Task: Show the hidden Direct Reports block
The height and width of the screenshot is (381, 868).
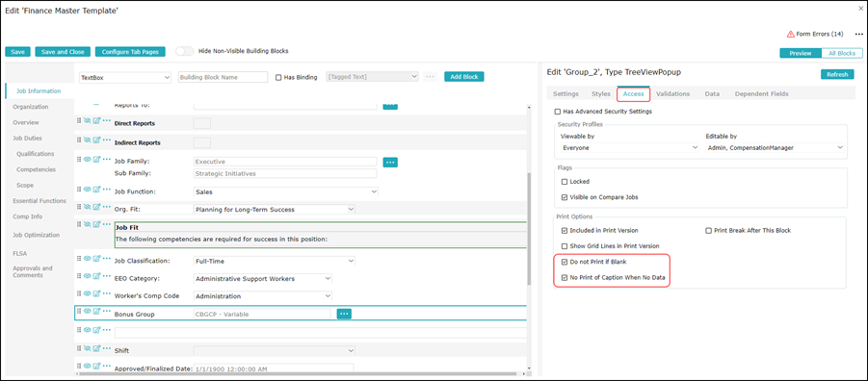Action: coord(87,120)
